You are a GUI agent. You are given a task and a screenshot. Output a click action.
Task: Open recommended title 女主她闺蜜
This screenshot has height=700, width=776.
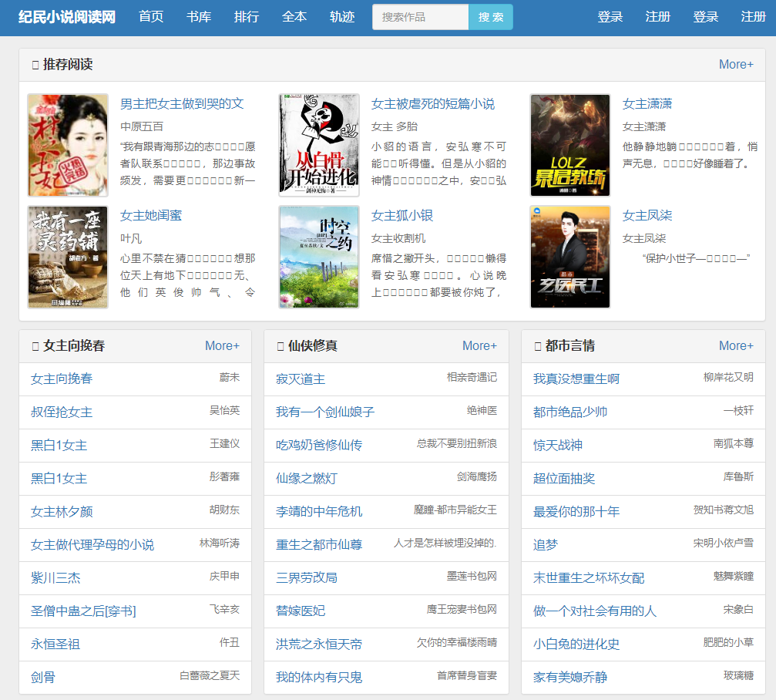point(151,216)
